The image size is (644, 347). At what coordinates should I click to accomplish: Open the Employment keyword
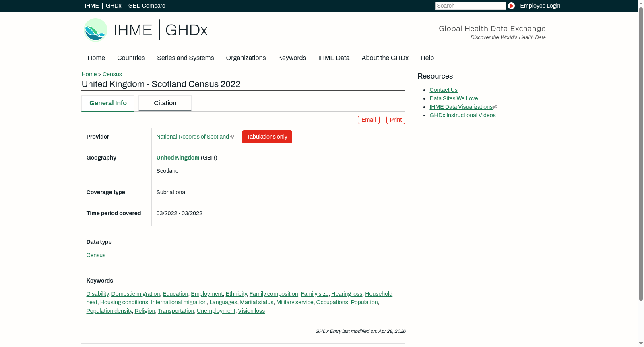[206, 294]
